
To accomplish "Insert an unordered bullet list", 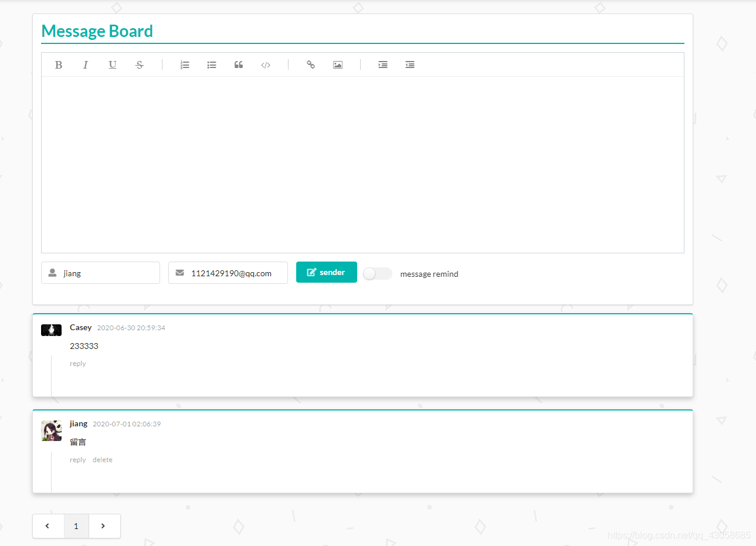I will pos(212,65).
